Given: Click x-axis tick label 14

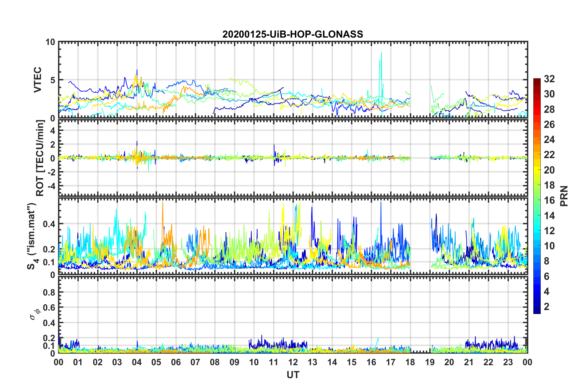Looking at the screenshot, I should tap(332, 362).
